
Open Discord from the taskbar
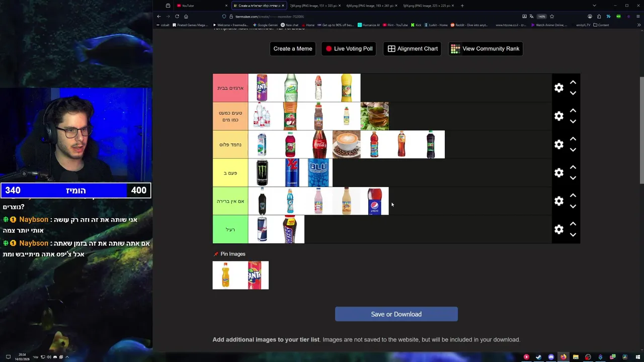pos(551,357)
